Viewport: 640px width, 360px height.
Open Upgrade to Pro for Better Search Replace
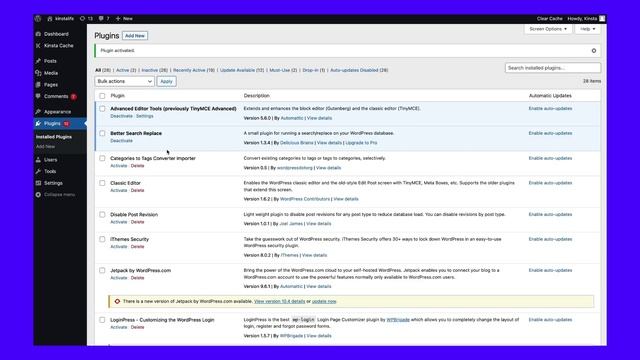click(361, 143)
